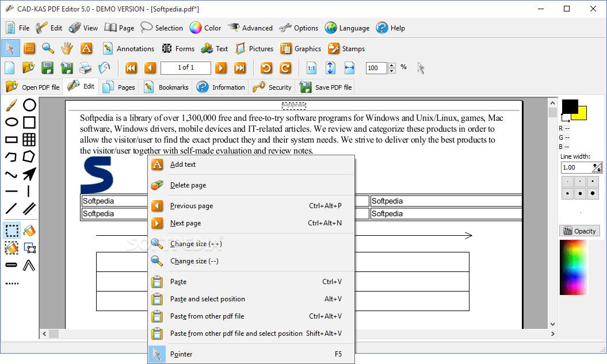Image resolution: width=607 pixels, height=364 pixels.
Task: Open the Selection menu
Action: pyautogui.click(x=162, y=28)
